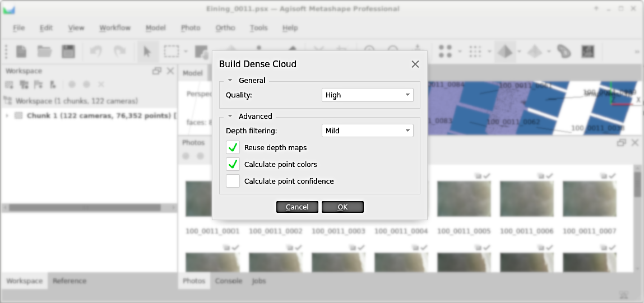644x303 pixels.
Task: Select the Rectangle selection tool
Action: pyautogui.click(x=171, y=52)
